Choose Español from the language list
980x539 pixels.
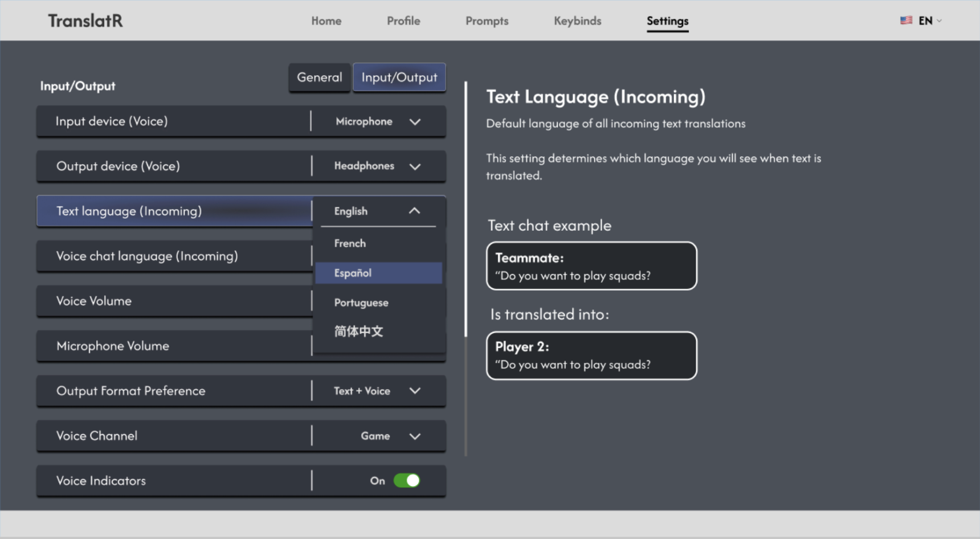(x=378, y=273)
